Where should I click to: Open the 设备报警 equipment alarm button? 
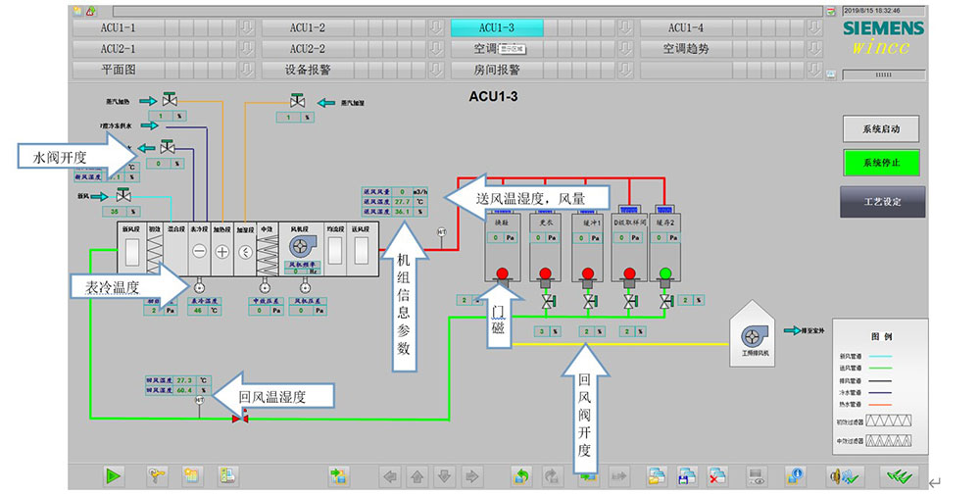(308, 70)
